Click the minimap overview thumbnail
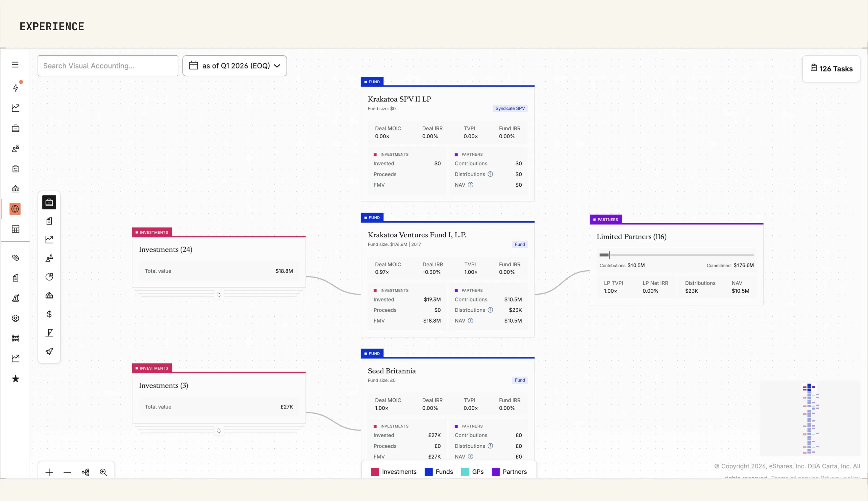Image resolution: width=868 pixels, height=501 pixels. [810, 418]
